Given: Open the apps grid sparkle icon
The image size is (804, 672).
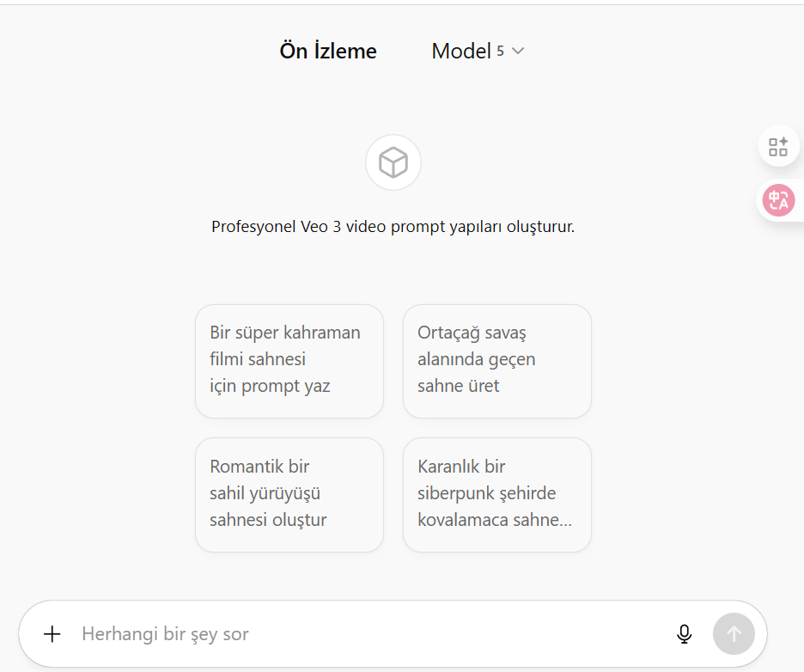Looking at the screenshot, I should click(778, 147).
